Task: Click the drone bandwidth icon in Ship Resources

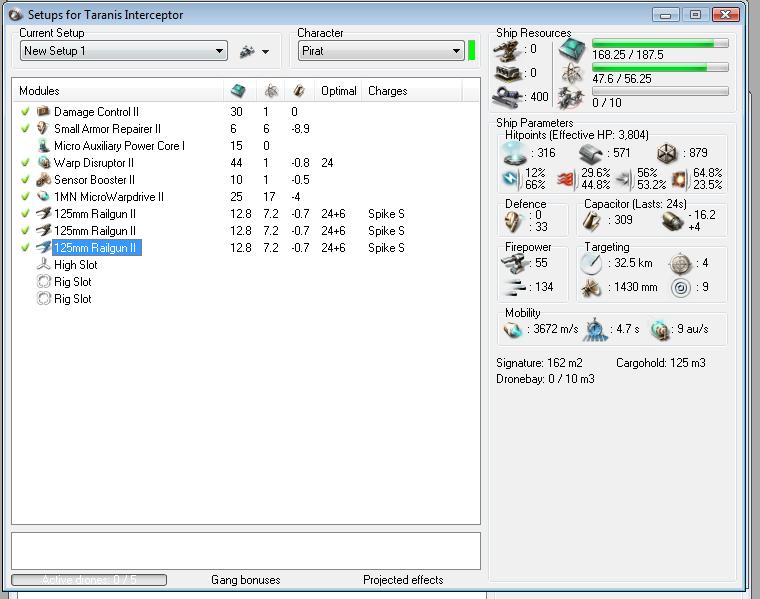Action: point(570,98)
